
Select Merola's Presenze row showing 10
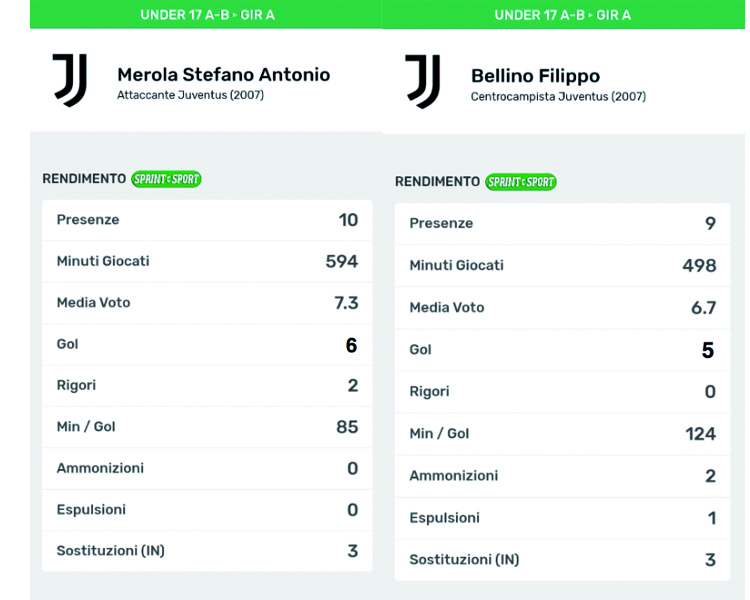[207, 220]
